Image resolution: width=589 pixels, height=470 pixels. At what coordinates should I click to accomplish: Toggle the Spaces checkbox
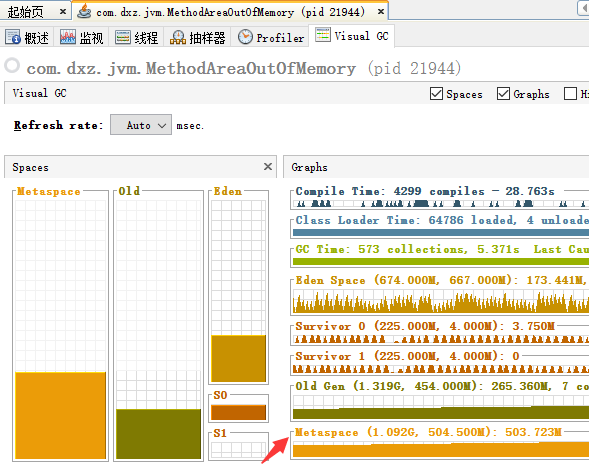click(x=436, y=94)
